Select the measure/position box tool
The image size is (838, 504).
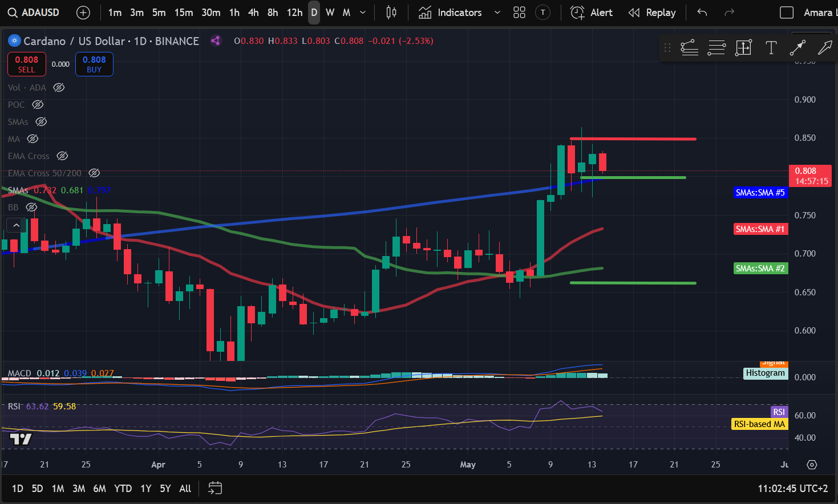point(744,48)
